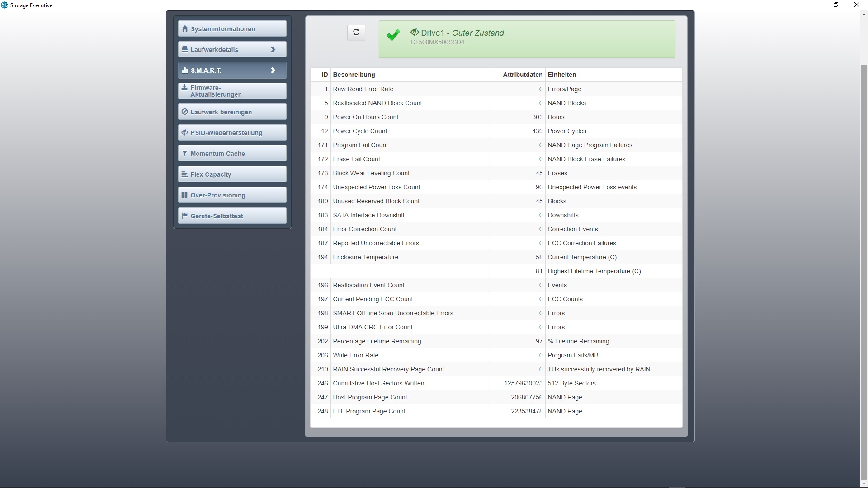Expand the Laufwerkdetails chevron arrow

click(x=273, y=49)
